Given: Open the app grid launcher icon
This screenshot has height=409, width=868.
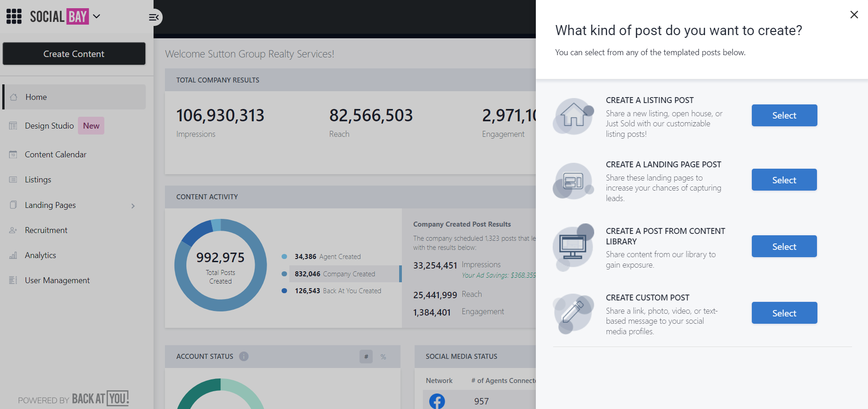Looking at the screenshot, I should [x=14, y=16].
